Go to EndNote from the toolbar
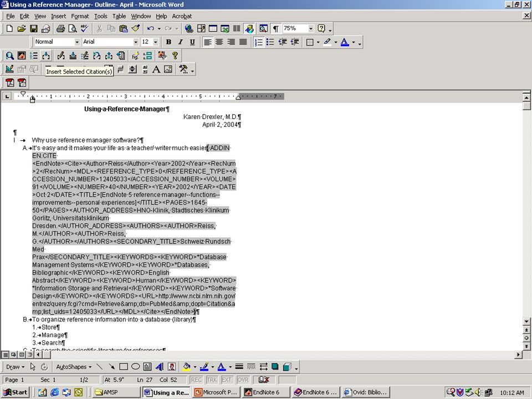532x399 pixels. point(22,55)
